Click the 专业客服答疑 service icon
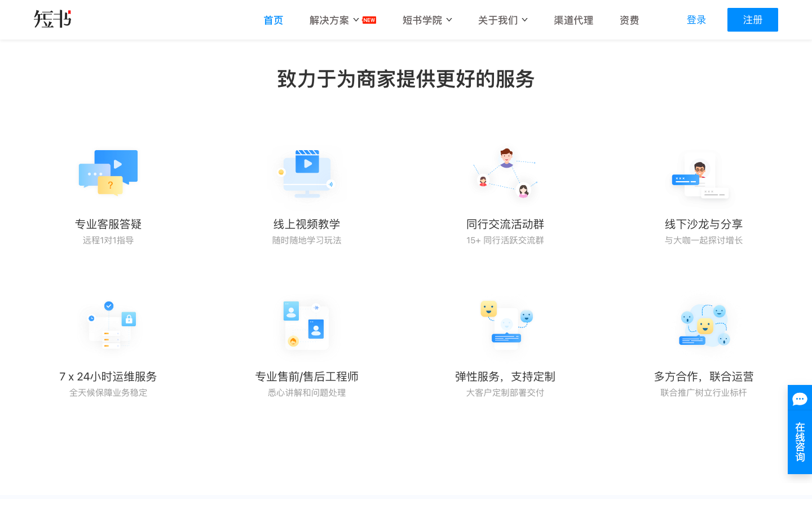Screen dimensions: 812x508 [x=108, y=172]
